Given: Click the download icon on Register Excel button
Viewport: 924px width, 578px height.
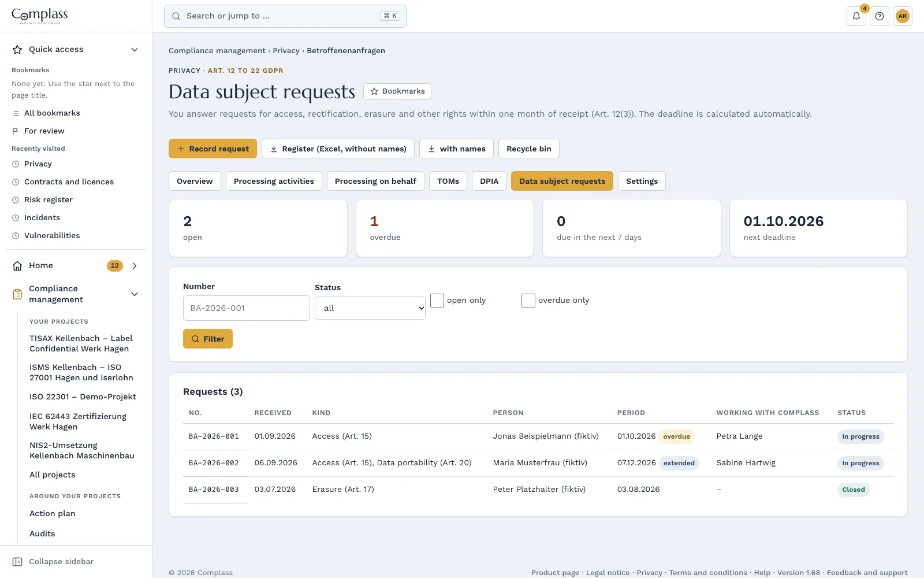Looking at the screenshot, I should coord(274,149).
